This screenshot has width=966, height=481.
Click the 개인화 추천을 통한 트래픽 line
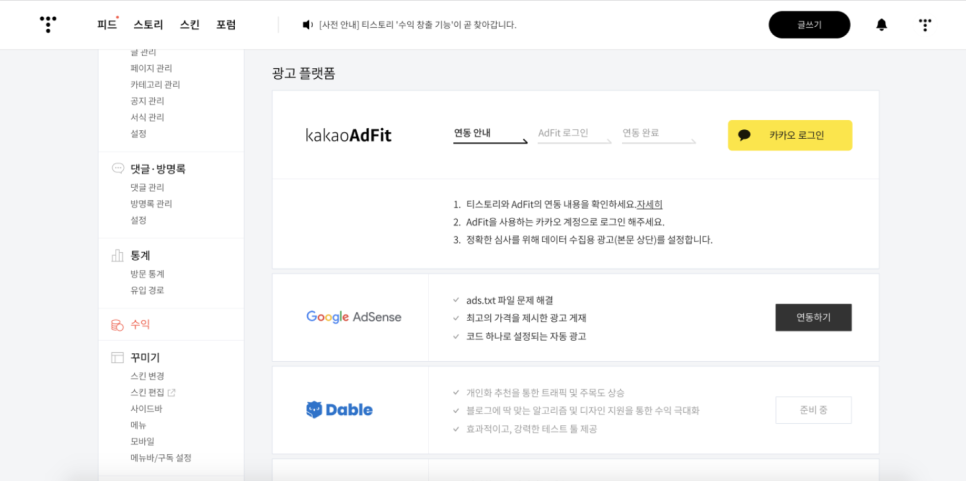pos(546,393)
